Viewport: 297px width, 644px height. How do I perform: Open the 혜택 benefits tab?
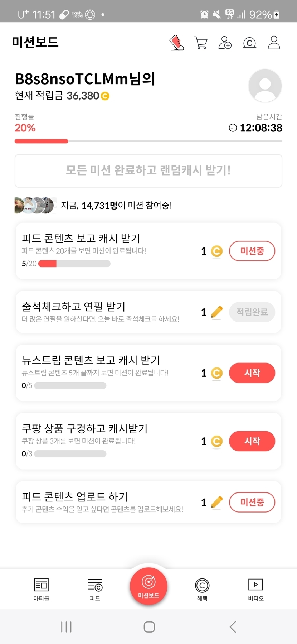[x=202, y=589]
